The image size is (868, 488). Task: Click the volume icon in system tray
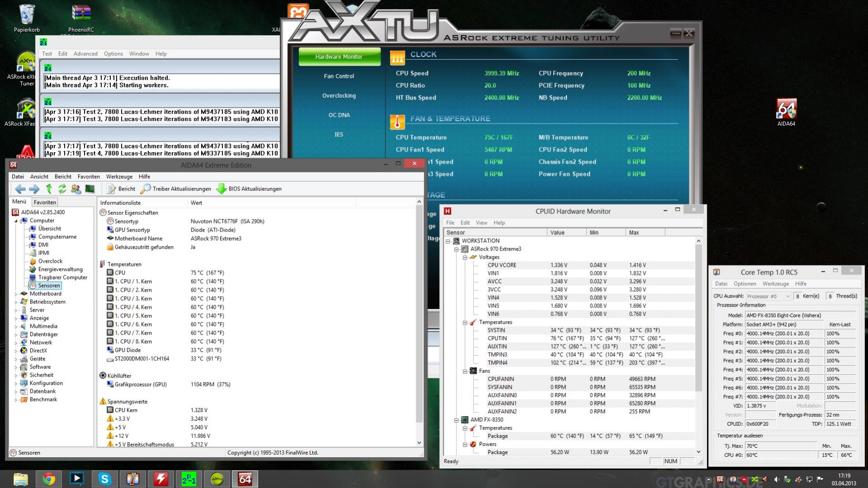pos(777,479)
